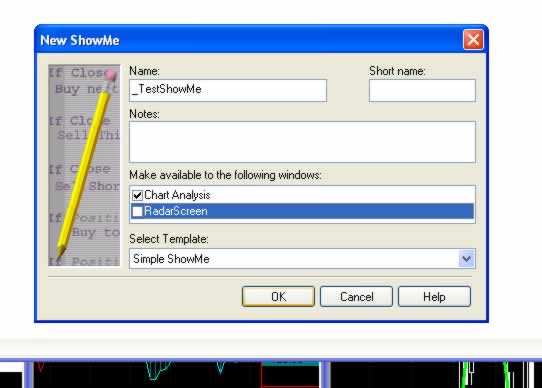Click inside the Notes text area
Image resolution: width=542 pixels, height=388 pixels.
click(x=302, y=142)
